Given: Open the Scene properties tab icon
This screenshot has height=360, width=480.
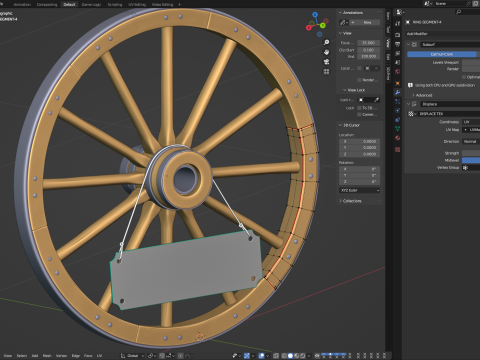Looking at the screenshot, I should 397,62.
